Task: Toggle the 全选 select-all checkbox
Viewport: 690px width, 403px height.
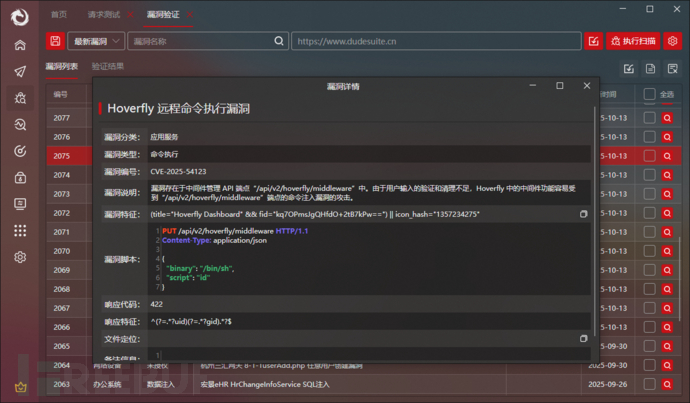Action: pyautogui.click(x=650, y=94)
